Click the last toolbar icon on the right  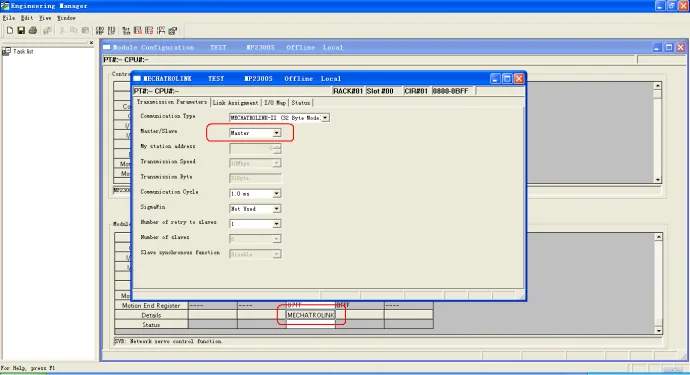click(172, 30)
